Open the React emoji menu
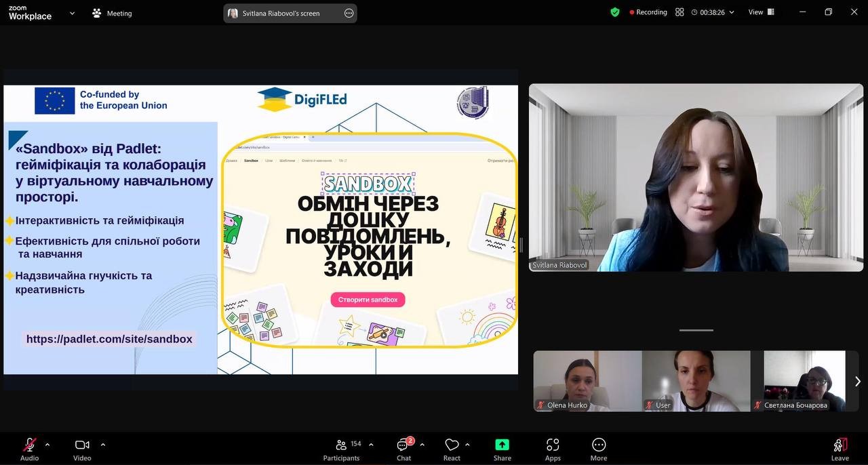This screenshot has height=465, width=868. coord(452,449)
